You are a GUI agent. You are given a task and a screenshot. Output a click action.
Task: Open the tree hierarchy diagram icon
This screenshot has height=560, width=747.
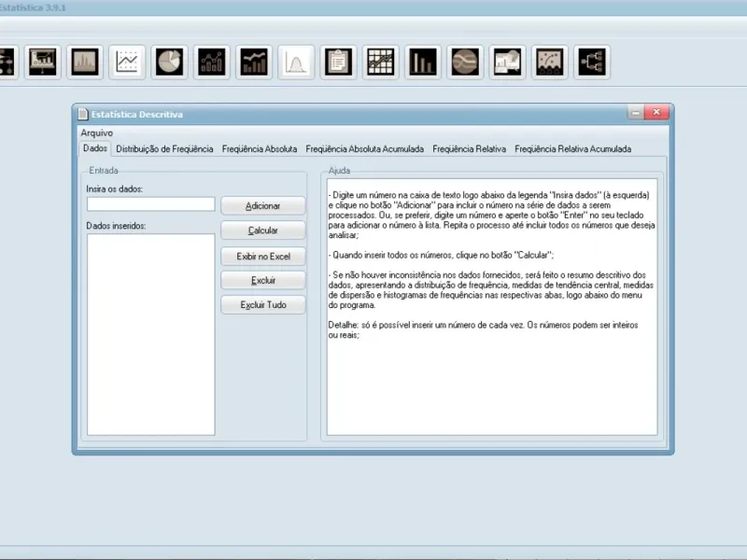pyautogui.click(x=592, y=62)
